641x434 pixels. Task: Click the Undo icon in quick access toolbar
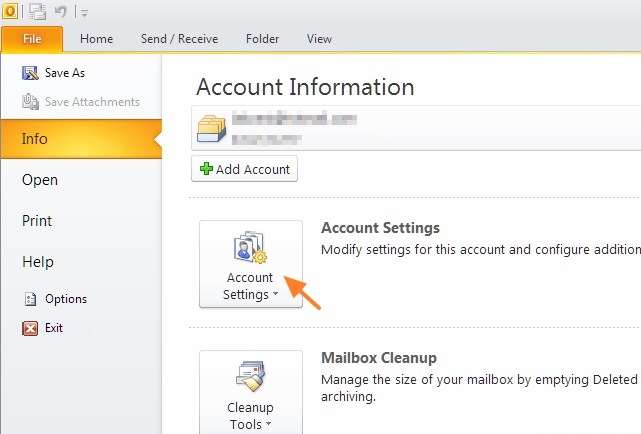coord(61,11)
